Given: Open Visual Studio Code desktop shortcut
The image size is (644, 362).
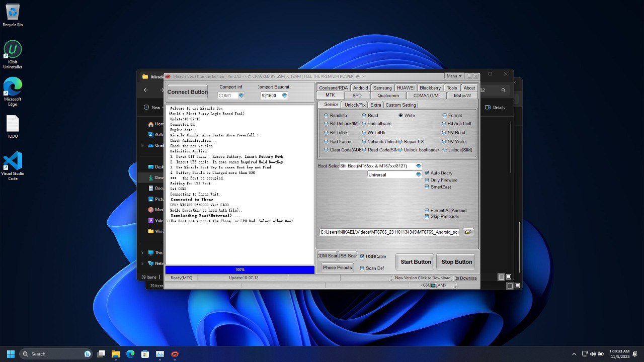Looking at the screenshot, I should pos(13,165).
